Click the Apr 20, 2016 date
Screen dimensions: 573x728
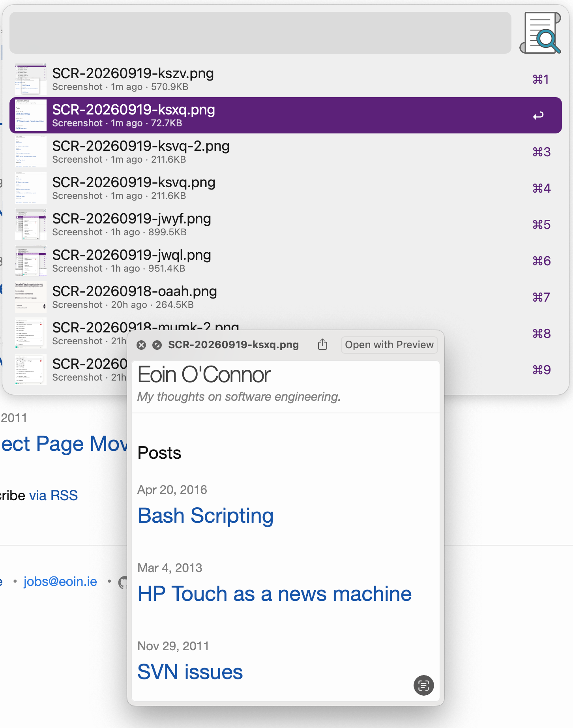click(172, 490)
